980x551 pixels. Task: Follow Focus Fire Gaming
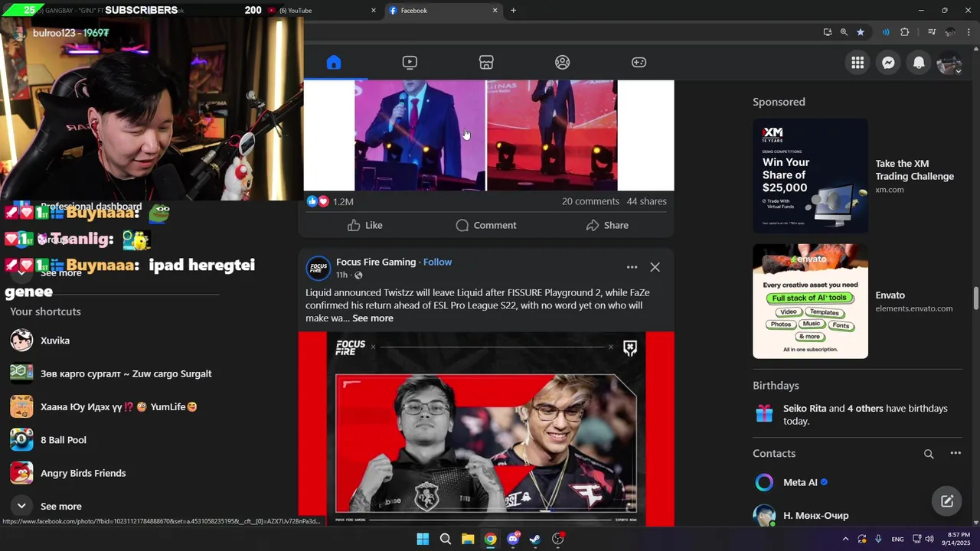[437, 262]
